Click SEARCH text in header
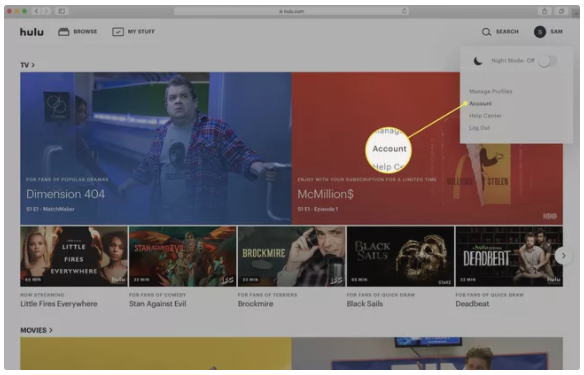The width and height of the screenshot is (584, 375). pos(507,32)
